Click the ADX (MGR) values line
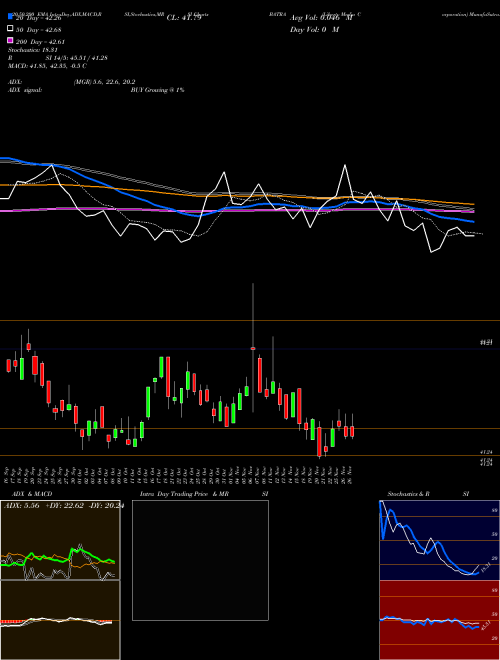The width and height of the screenshot is (500, 660). 72,82
